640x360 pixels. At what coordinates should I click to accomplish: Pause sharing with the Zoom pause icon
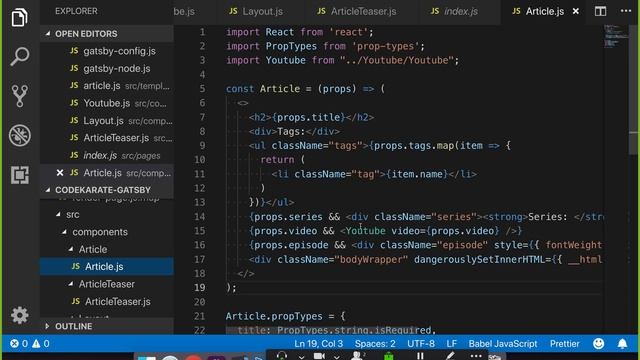coord(420,356)
